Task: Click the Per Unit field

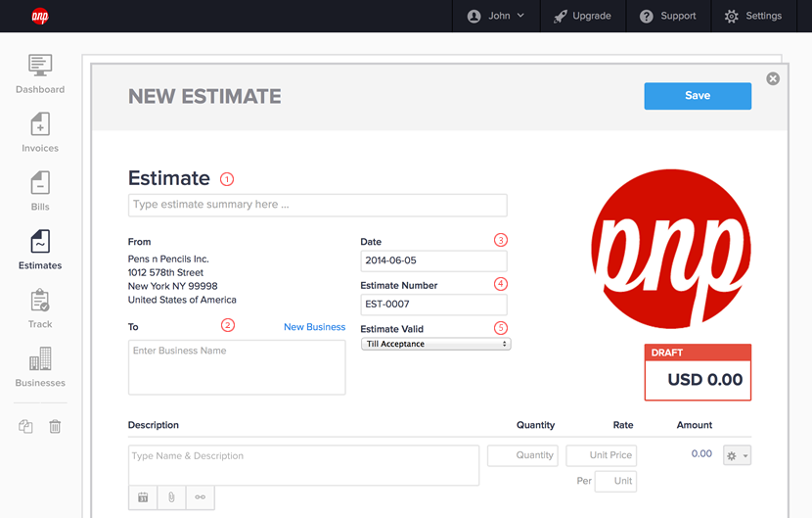Action: [x=615, y=481]
